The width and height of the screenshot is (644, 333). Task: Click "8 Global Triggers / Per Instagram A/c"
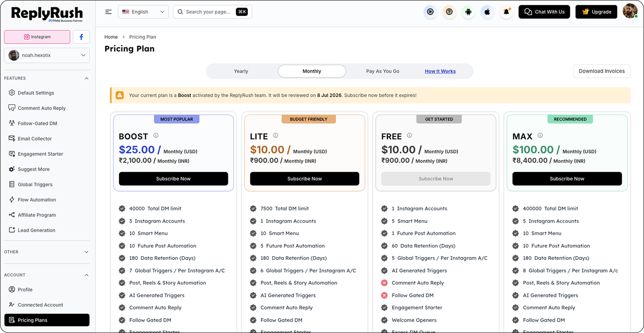pyautogui.click(x=571, y=271)
